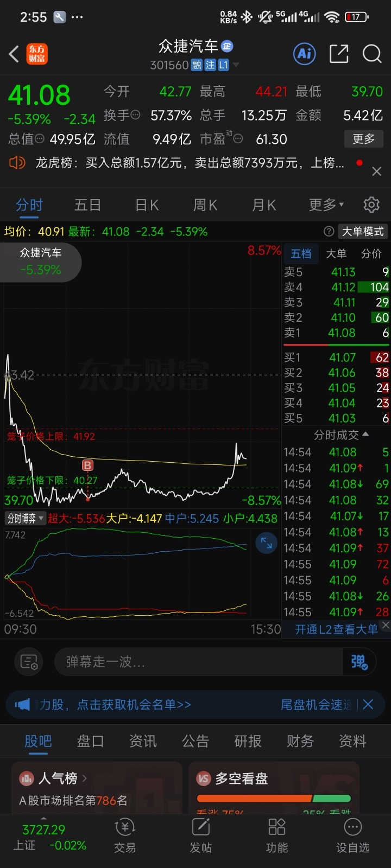Tap the help question mark icon
Viewport: 391px width, 868px height.
328,232
